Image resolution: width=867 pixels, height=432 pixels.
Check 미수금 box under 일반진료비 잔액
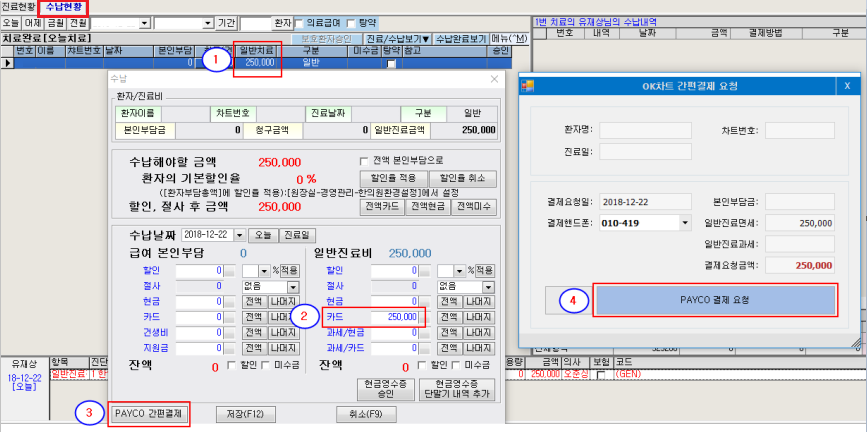coord(456,365)
